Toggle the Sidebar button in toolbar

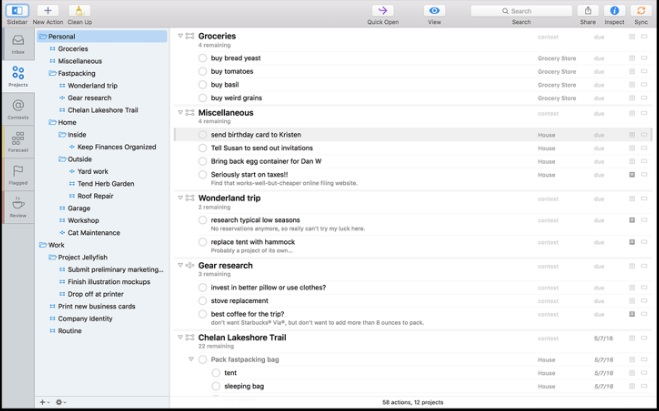click(x=17, y=11)
